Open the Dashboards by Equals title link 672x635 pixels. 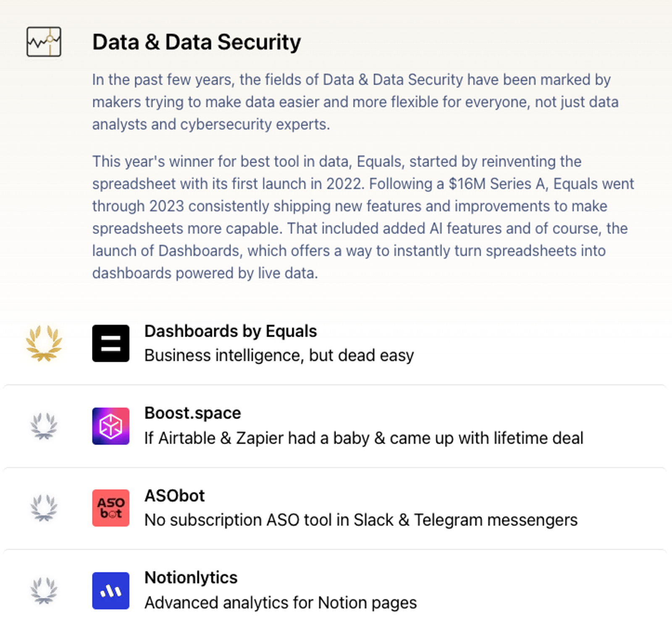[231, 331]
